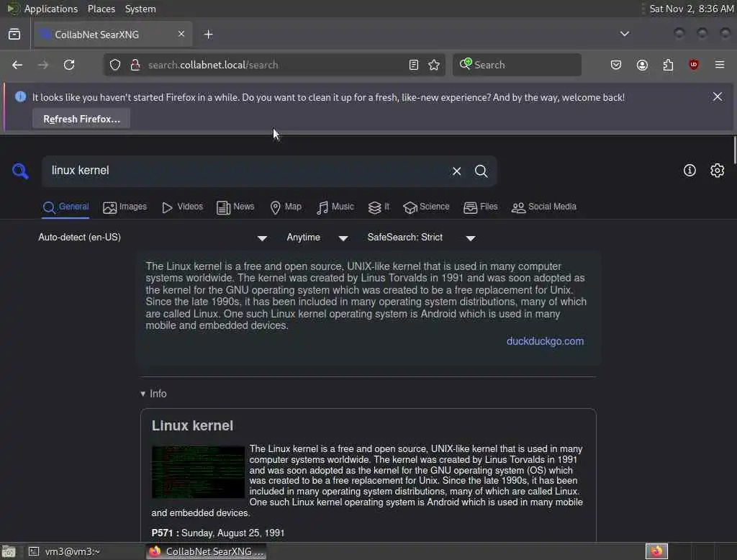Open the extensions puzzle icon
The image size is (737, 560).
668,65
